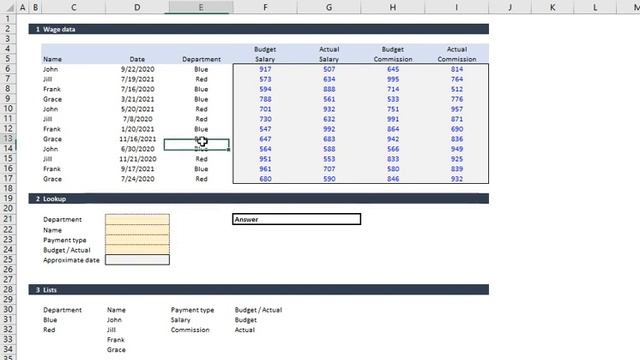640x360 pixels.
Task: Click the 'Budget Salary' column header
Action: (265, 54)
